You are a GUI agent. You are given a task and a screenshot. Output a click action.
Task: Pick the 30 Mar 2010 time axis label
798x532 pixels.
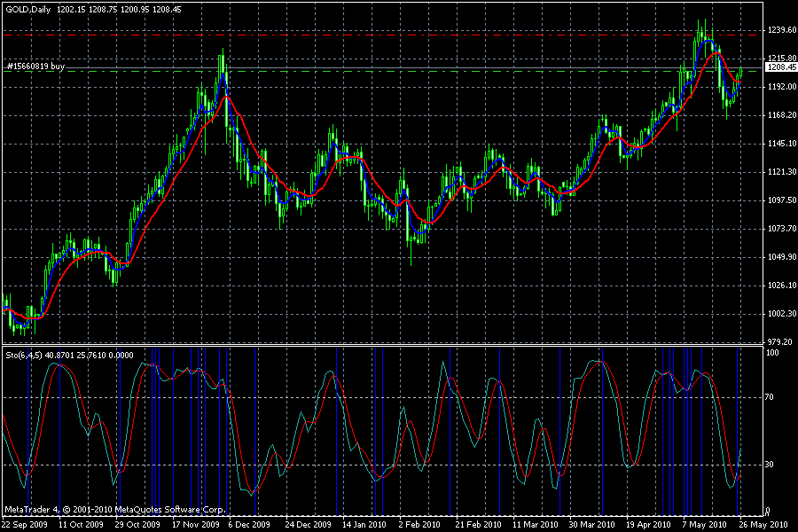pos(592,524)
